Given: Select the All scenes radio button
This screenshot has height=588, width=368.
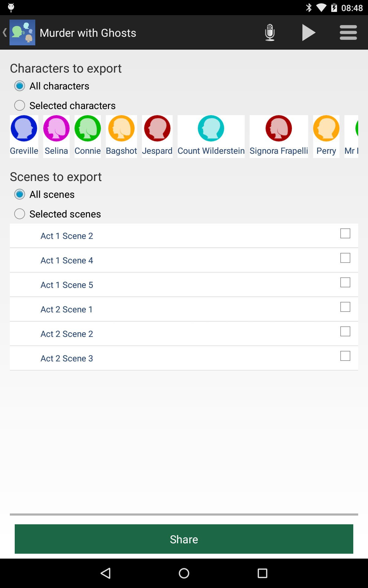Looking at the screenshot, I should point(20,194).
